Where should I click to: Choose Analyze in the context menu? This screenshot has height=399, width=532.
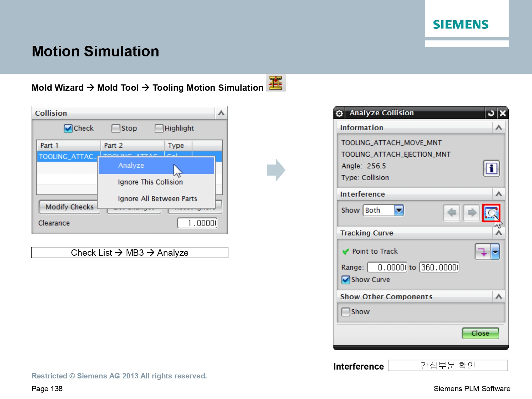(156, 166)
